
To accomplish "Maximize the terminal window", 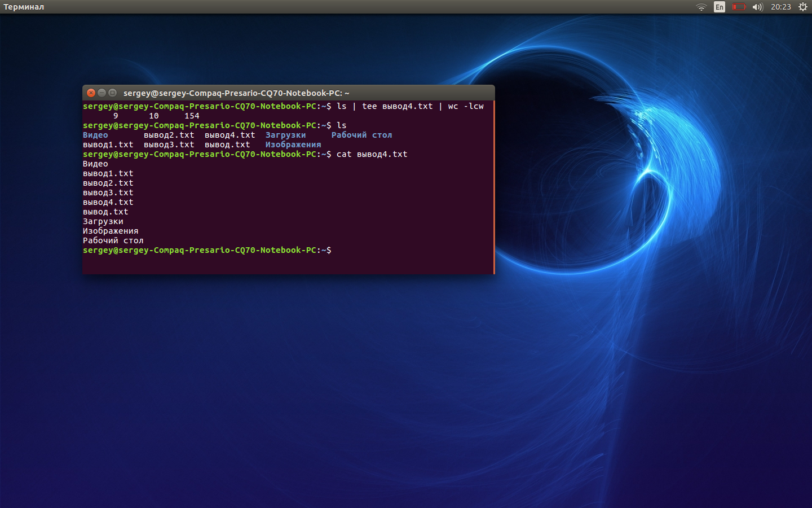I will click(112, 93).
